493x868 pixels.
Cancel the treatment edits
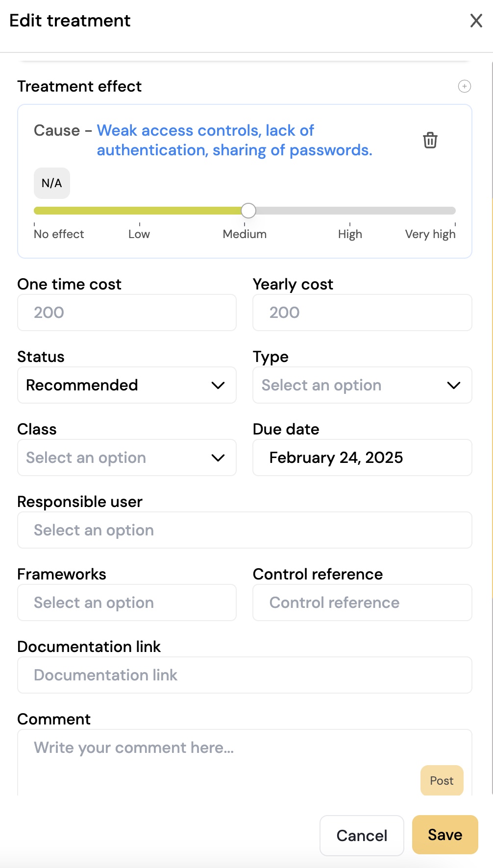362,835
